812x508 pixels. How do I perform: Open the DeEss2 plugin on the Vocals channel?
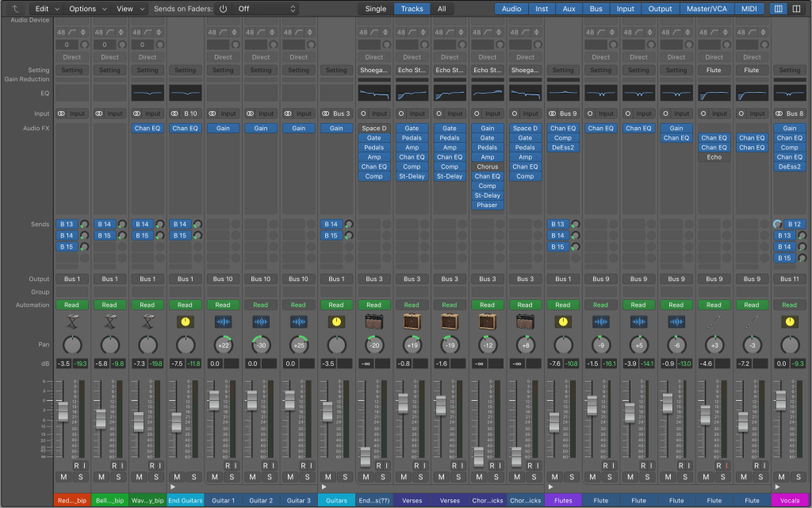pyautogui.click(x=789, y=167)
